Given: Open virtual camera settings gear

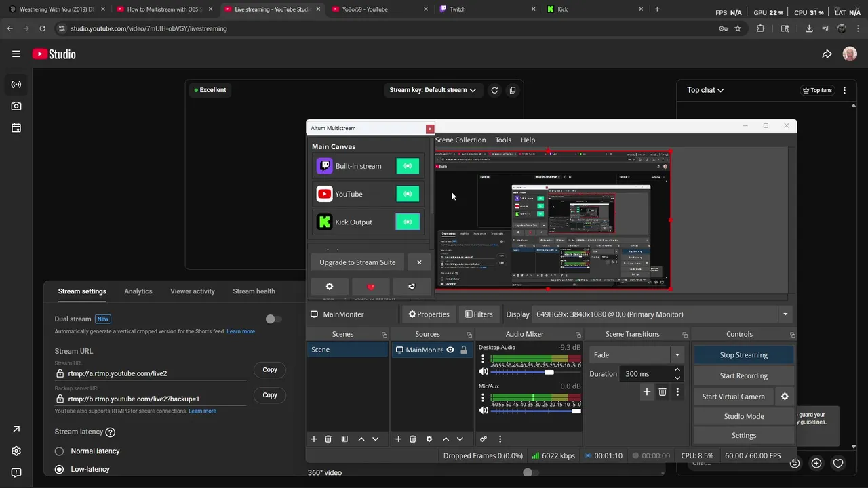Looking at the screenshot, I should coord(785,396).
